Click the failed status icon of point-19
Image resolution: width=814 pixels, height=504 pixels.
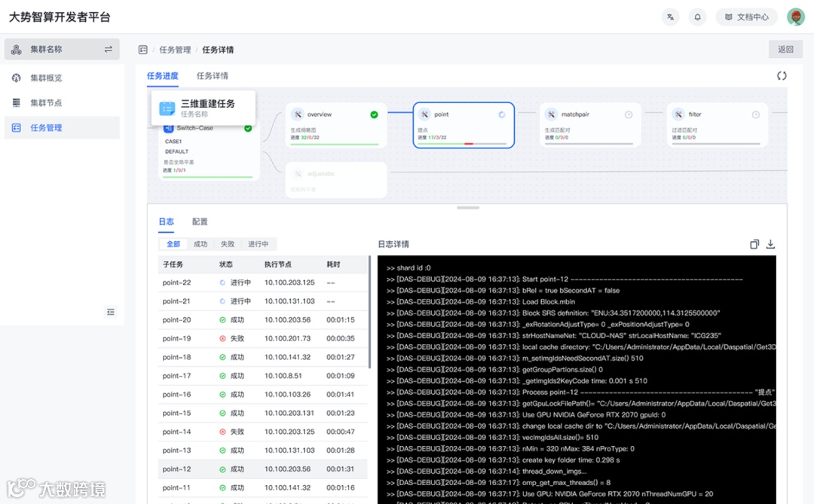pos(222,338)
